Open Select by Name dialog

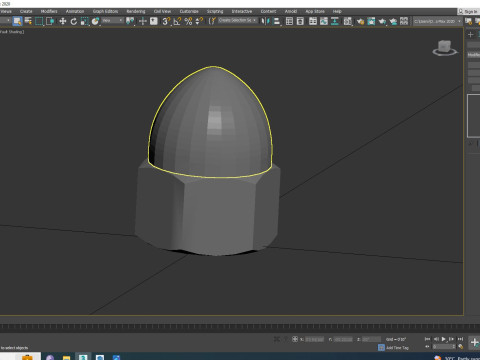(28, 21)
